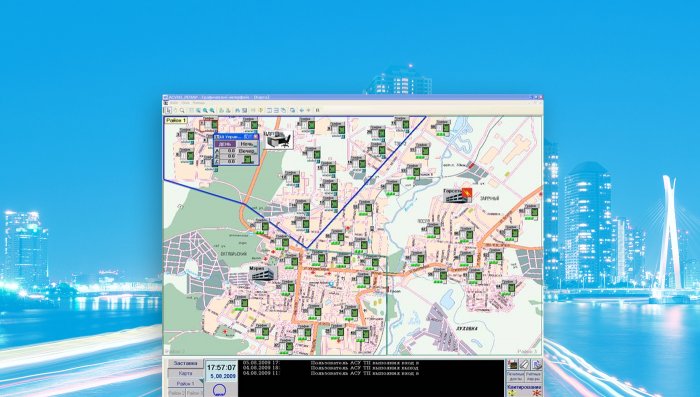Screen dimensions: 700x397
Task: Select the log row dated 03.08.2009 17:
Action: click(x=330, y=363)
